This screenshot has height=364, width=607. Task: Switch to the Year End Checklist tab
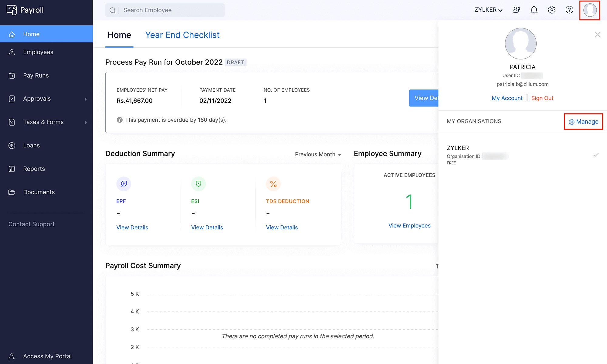(182, 35)
